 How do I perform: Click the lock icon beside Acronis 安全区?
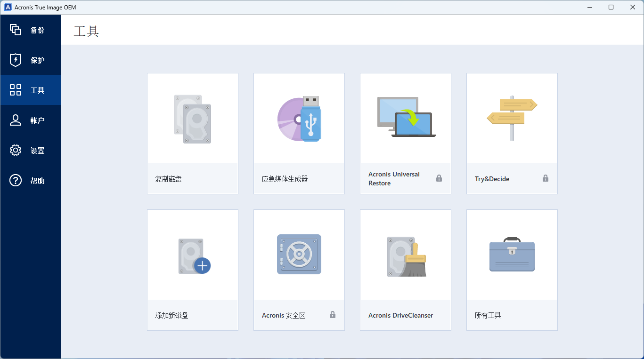tap(333, 315)
